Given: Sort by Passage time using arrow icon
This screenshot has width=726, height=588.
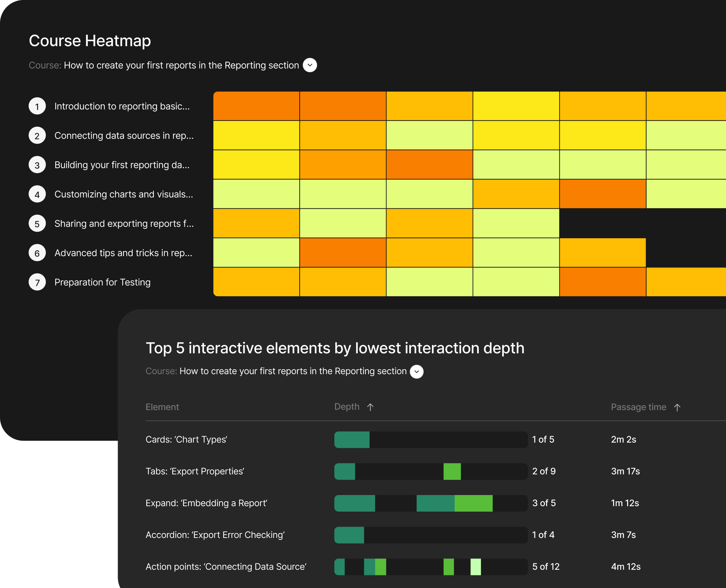Looking at the screenshot, I should click(677, 407).
